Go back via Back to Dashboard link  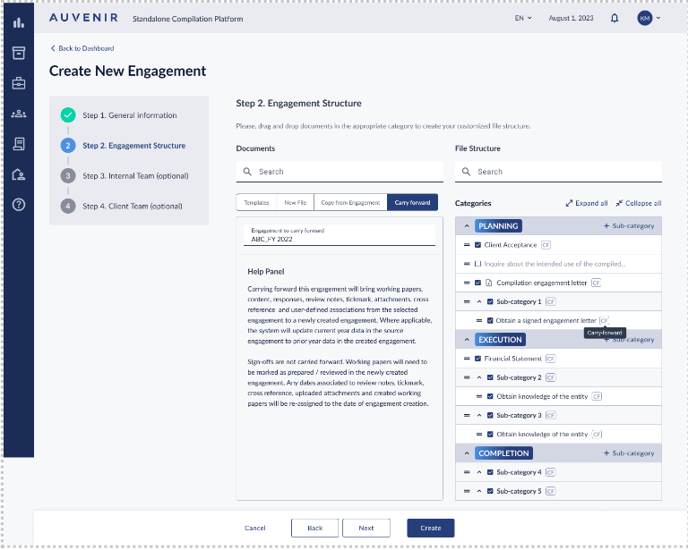coord(82,48)
